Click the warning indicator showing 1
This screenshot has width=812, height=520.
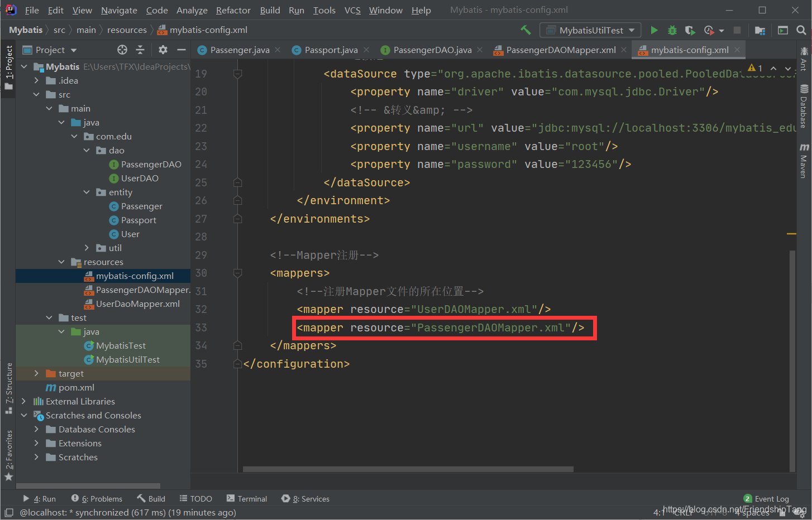pos(755,68)
